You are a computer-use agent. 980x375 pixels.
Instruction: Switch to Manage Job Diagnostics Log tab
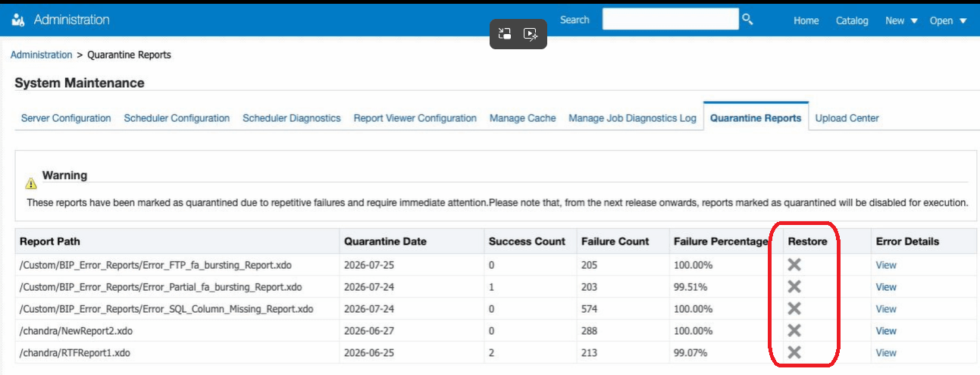[632, 118]
